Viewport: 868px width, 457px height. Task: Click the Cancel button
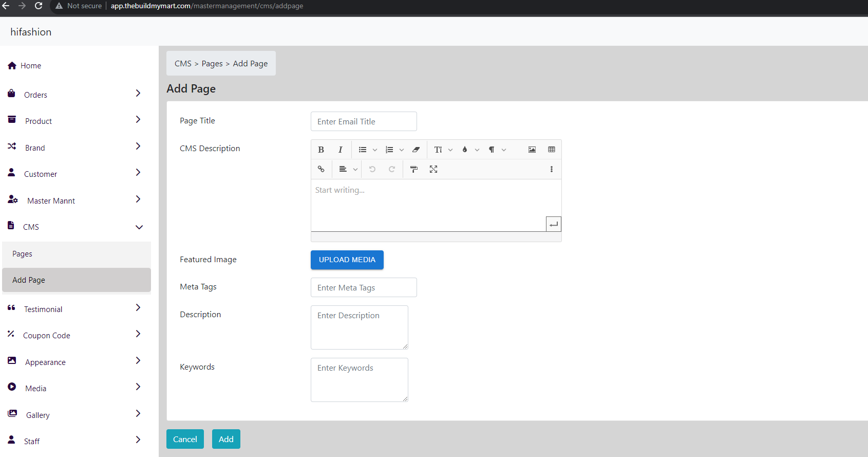[x=185, y=439]
